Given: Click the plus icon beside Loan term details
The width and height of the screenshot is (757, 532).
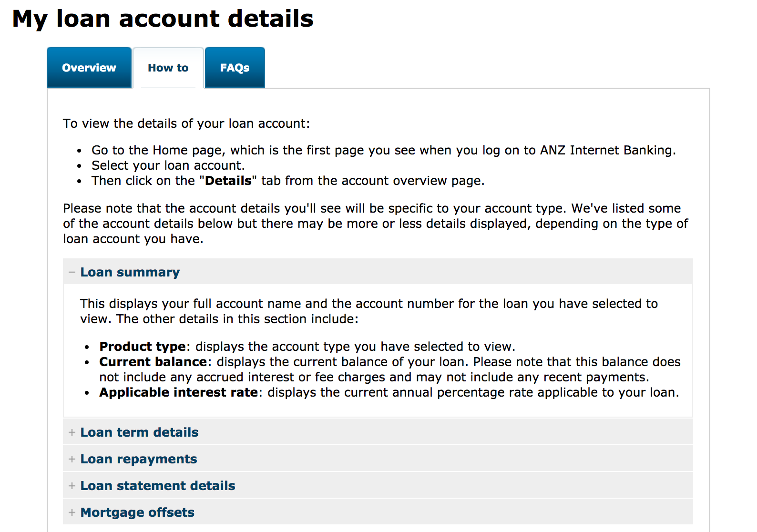Looking at the screenshot, I should click(72, 432).
